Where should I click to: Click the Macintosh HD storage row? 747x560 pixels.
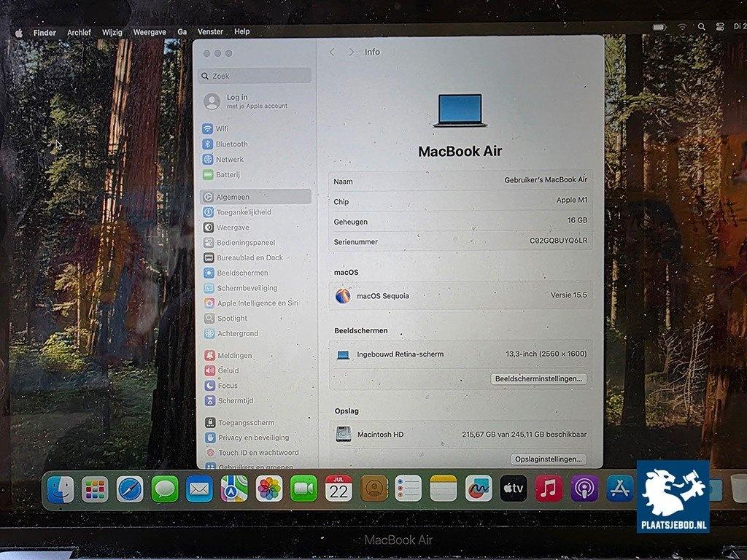point(461,435)
